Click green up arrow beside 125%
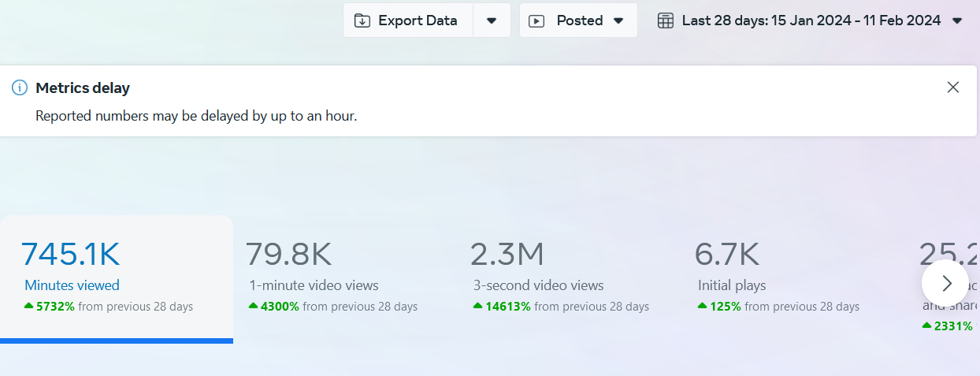The height and width of the screenshot is (376, 980). [702, 306]
